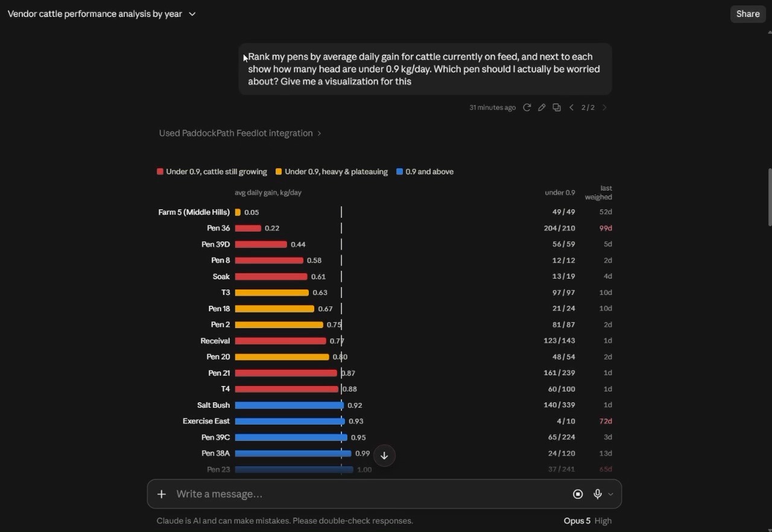Jump to bottom with the down-arrow button
Viewport: 772px width, 532px height.
(x=384, y=455)
